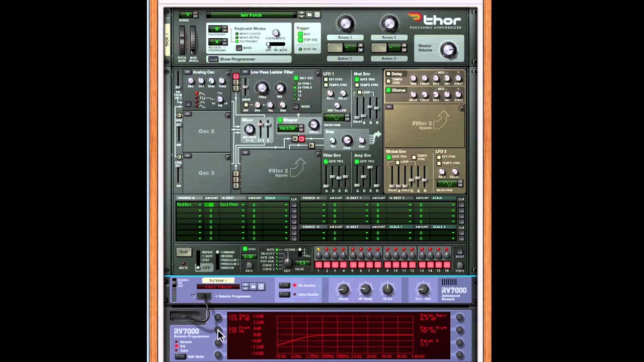Click the ladder filter FREQ knob
The image size is (644, 362).
click(262, 88)
